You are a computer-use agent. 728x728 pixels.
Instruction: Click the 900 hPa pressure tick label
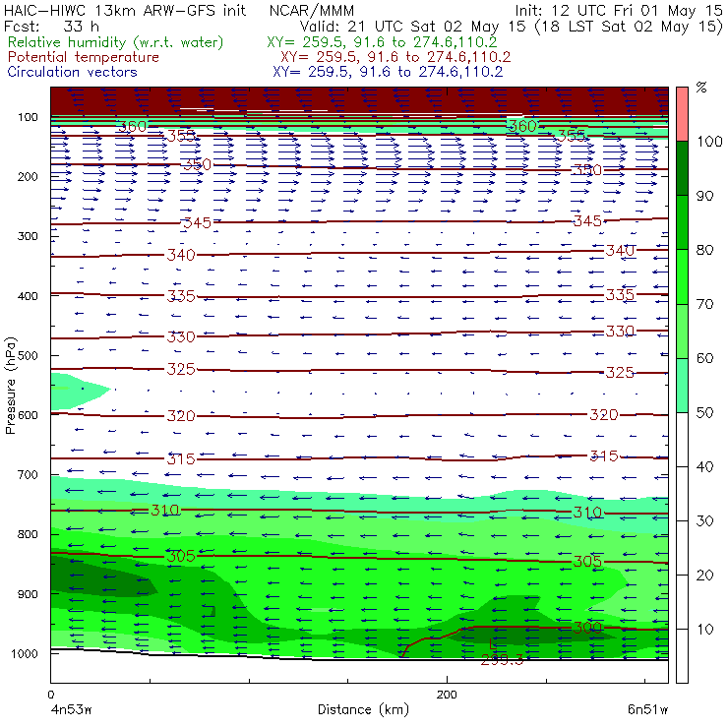tap(28, 594)
